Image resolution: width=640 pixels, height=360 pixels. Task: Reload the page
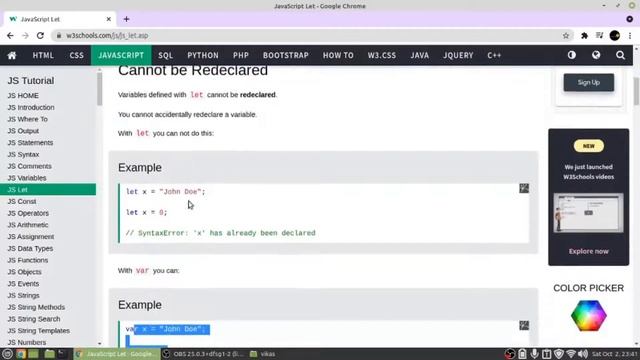pos(40,36)
